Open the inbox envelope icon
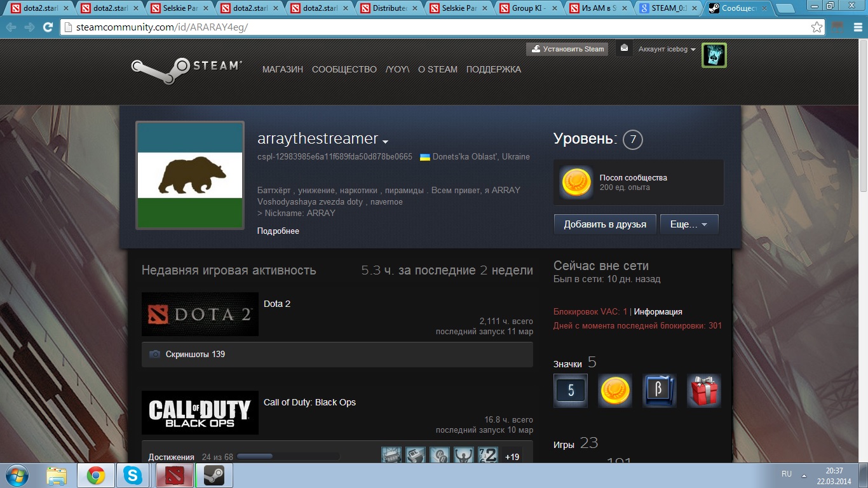Screen dimensions: 868x488 pos(624,48)
